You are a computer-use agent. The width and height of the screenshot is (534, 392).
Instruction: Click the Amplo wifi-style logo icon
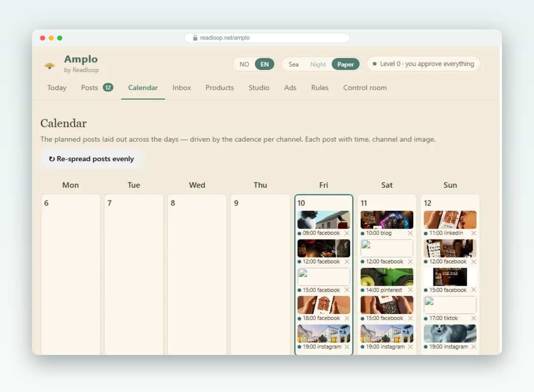tap(50, 66)
